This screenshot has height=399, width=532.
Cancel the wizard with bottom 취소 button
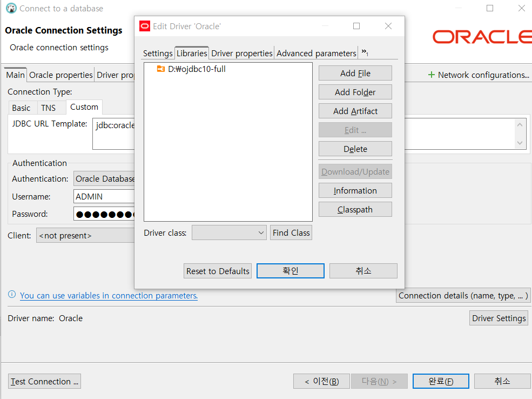tap(502, 381)
